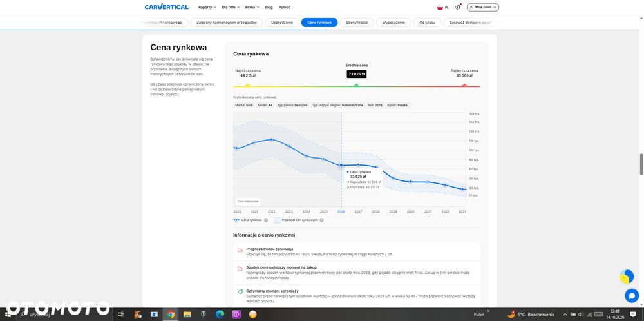The image size is (644, 321).
Task: Open the Moje konto account dropdown
Action: pos(482,7)
